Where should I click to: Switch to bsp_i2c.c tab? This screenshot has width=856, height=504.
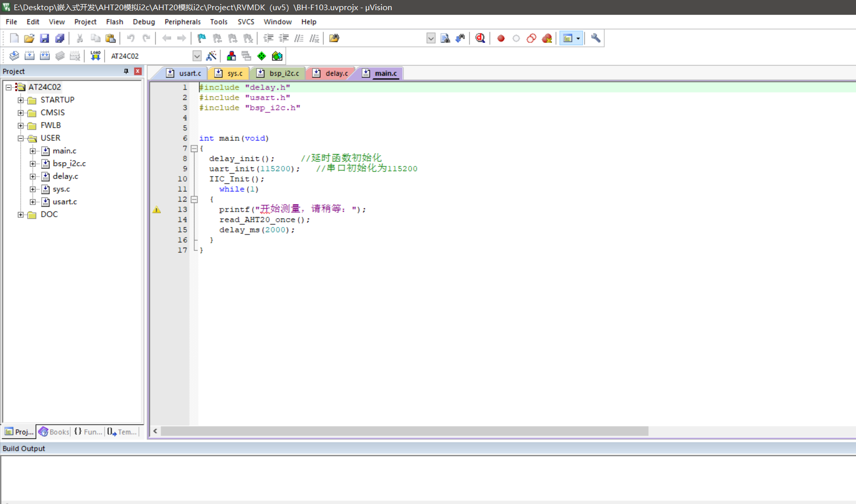click(279, 73)
